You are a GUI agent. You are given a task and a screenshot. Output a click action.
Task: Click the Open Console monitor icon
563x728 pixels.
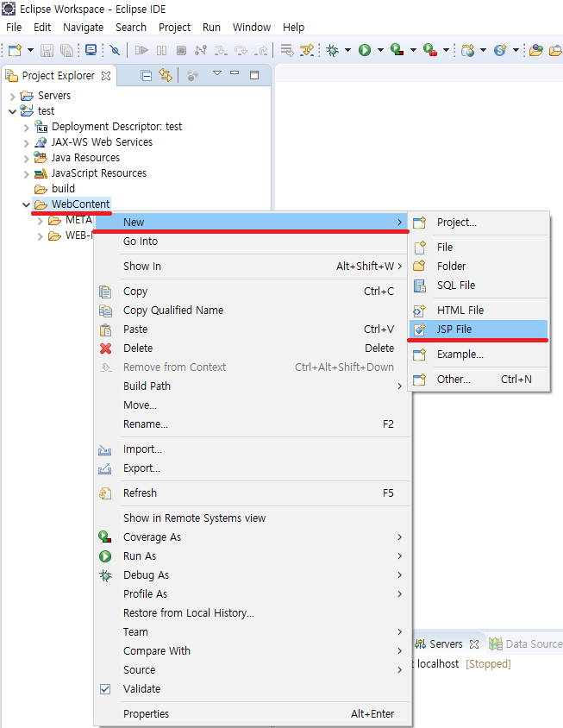[91, 50]
